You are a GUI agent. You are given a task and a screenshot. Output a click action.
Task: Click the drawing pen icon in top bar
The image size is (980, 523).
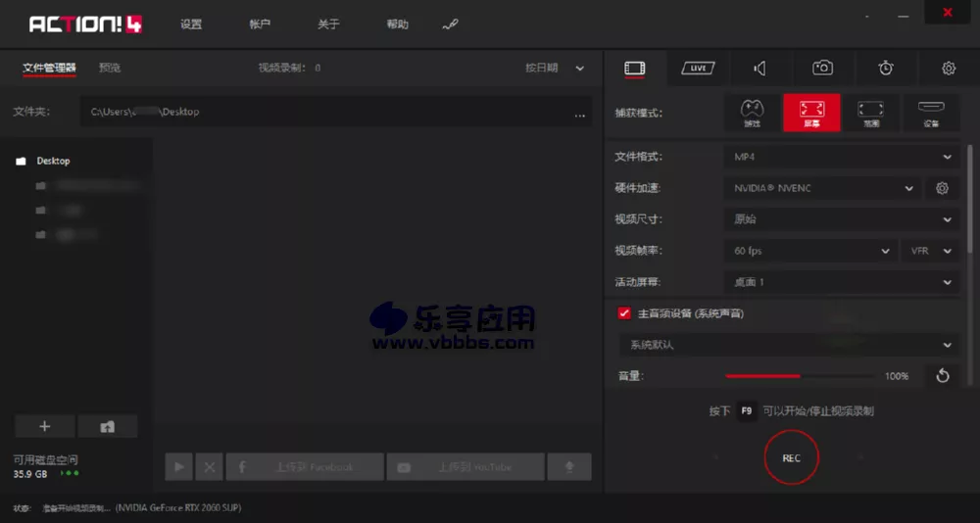click(x=450, y=24)
